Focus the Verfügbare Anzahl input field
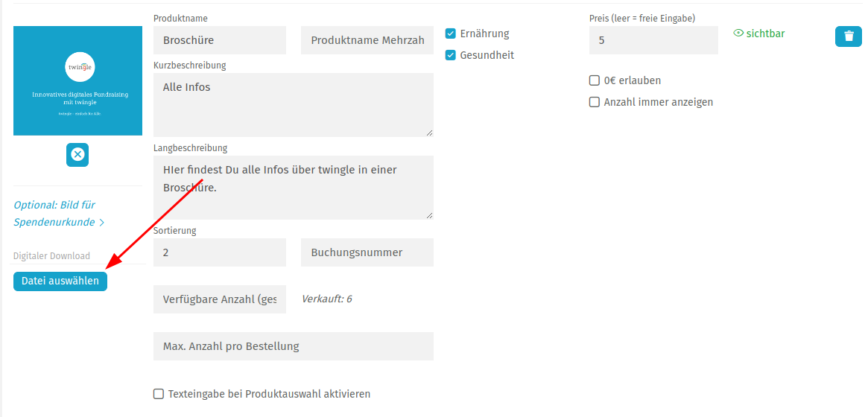 pyautogui.click(x=220, y=299)
